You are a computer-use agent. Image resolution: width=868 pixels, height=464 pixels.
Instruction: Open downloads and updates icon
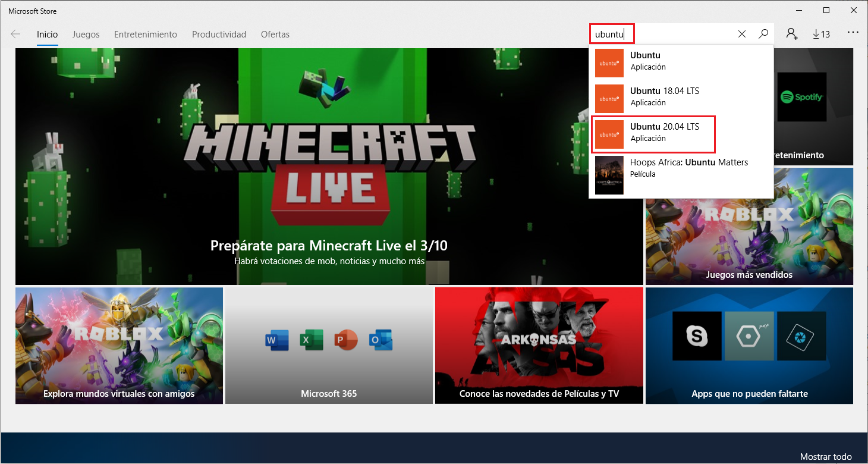pos(821,35)
